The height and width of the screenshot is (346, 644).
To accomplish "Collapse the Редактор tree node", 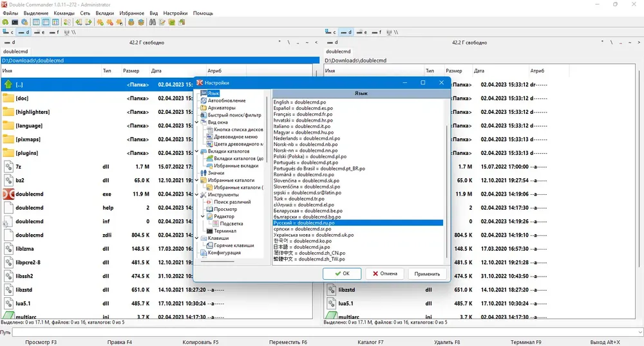I will coord(203,217).
